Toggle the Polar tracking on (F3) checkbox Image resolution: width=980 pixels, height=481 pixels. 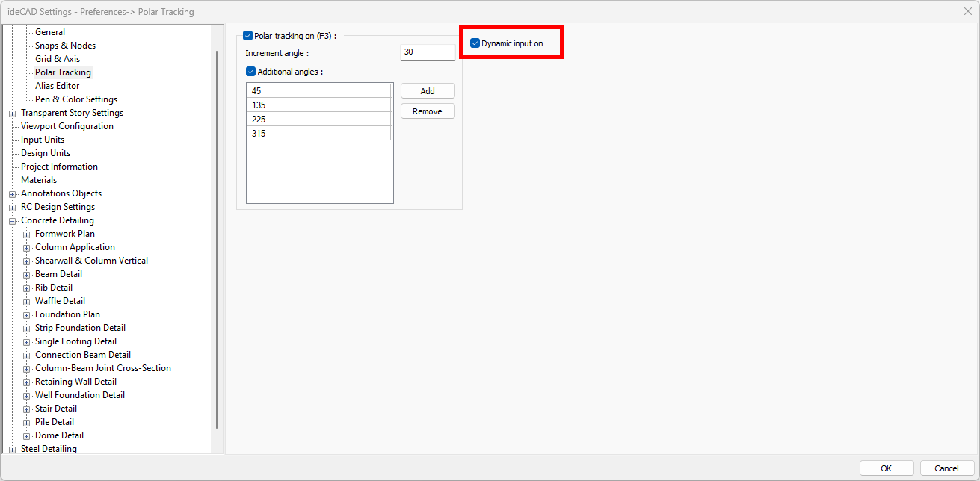pos(248,35)
